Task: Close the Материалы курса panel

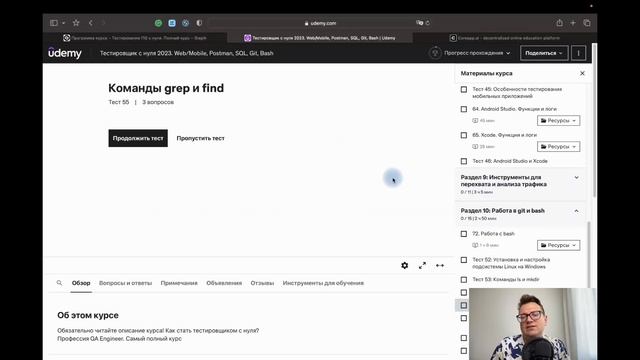Action: 582,73
